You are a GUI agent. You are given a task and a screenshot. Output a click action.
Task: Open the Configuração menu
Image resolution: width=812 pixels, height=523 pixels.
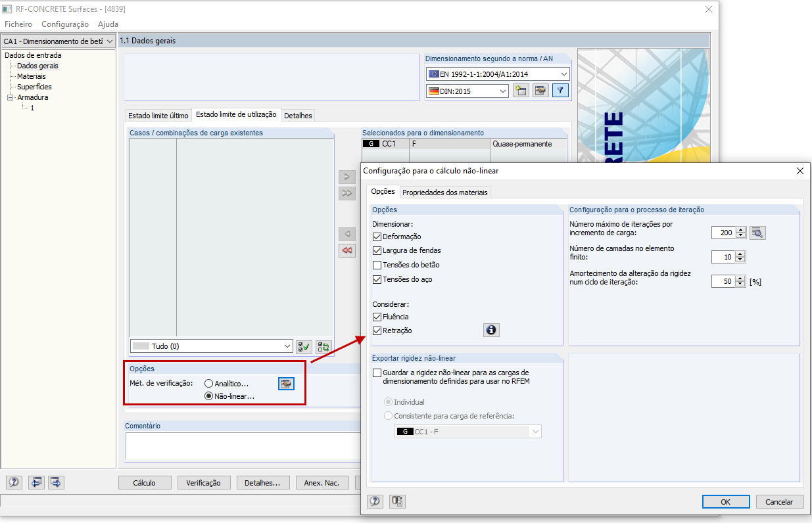click(65, 24)
